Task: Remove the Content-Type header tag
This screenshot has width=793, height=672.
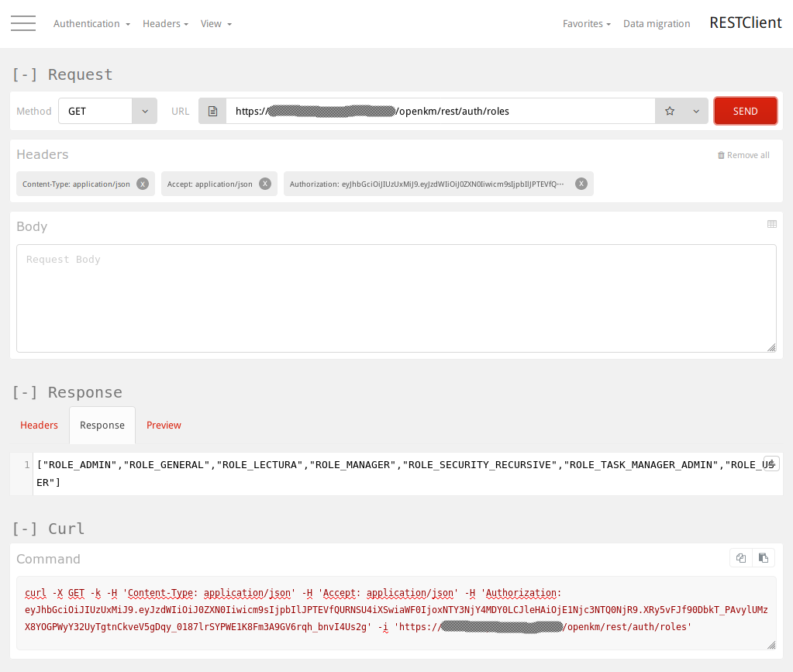Action: 143,184
